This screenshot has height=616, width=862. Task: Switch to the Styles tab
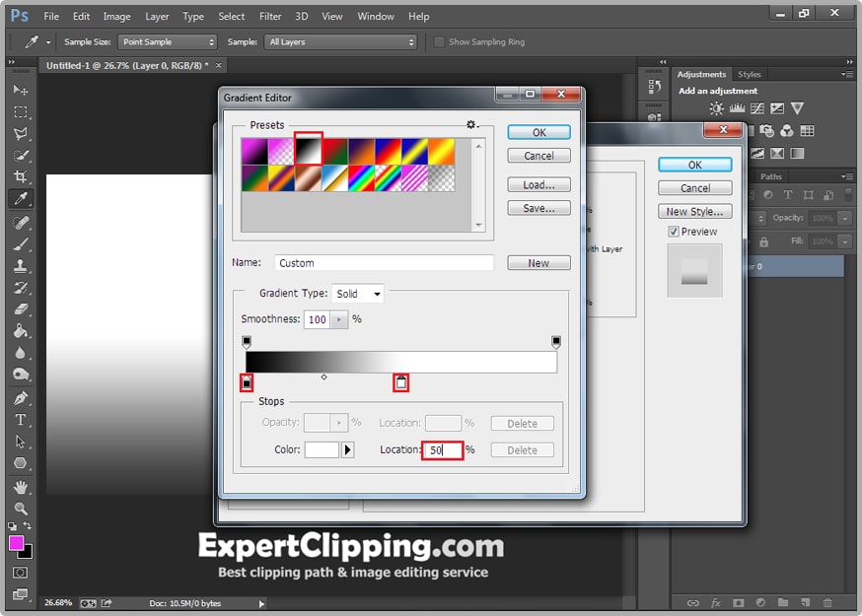tap(750, 74)
